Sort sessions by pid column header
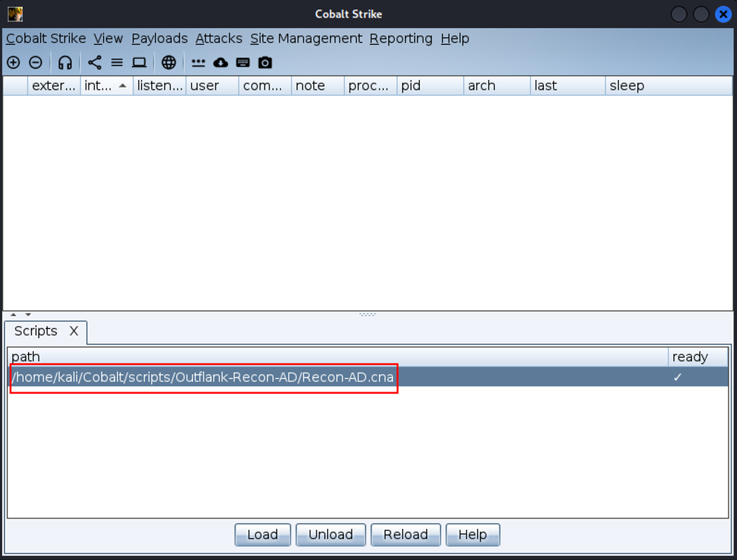The height and width of the screenshot is (560, 737). tap(430, 86)
